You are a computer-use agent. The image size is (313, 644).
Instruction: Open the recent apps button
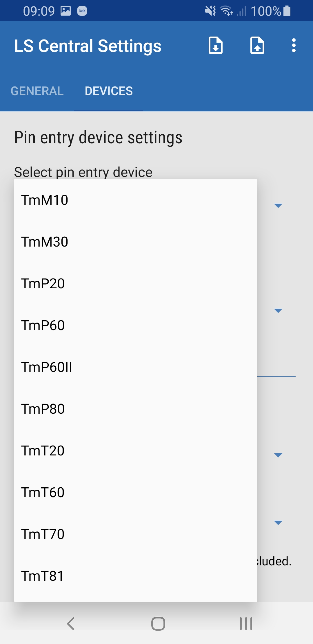click(246, 624)
